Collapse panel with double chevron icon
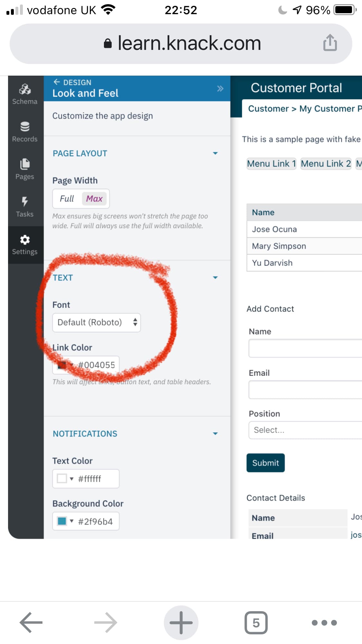The height and width of the screenshot is (644, 362). click(x=220, y=89)
